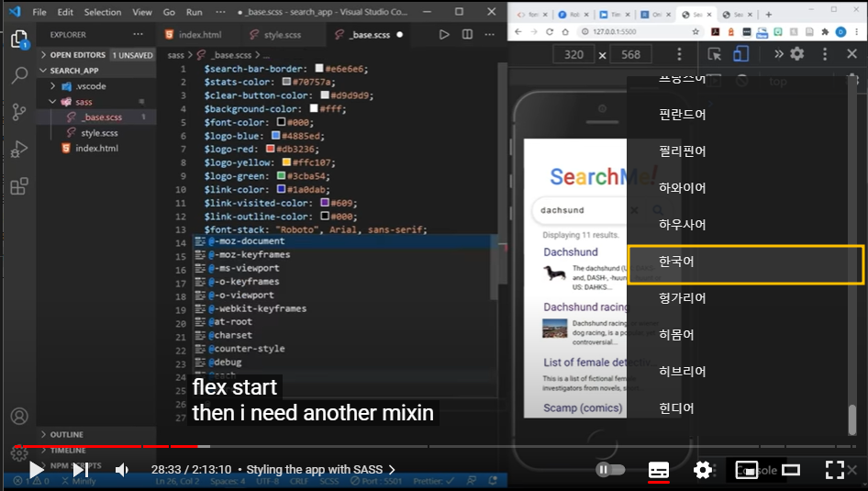Bookmark the page with star icon
Viewport: 868px width, 491px height.
point(696,31)
